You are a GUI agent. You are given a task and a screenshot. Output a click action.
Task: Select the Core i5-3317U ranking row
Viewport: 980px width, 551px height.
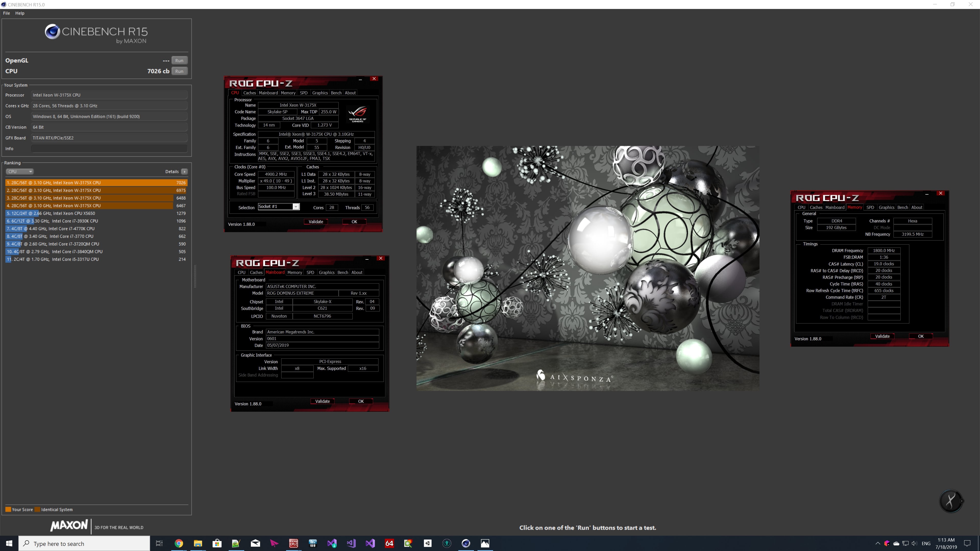coord(96,259)
